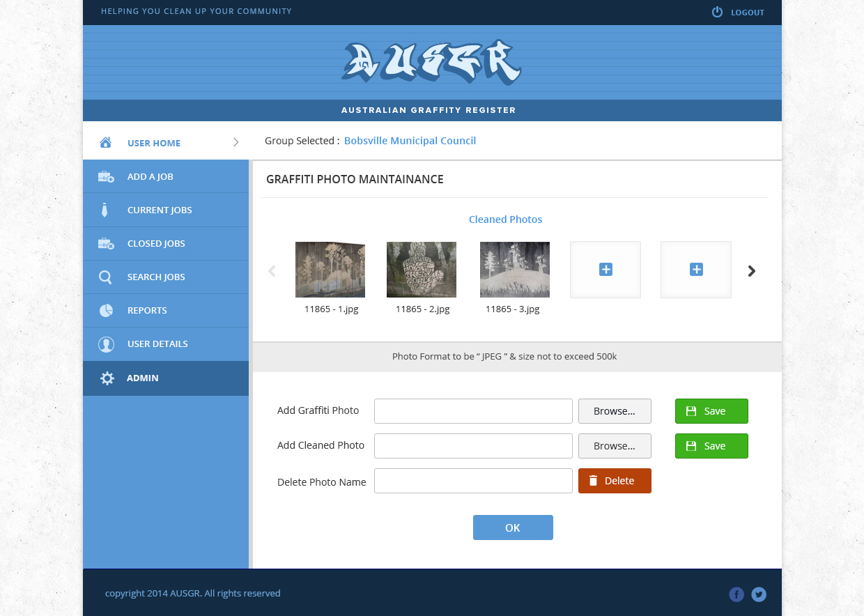Click the Delete Photo Name text field
Image resolution: width=864 pixels, height=616 pixels.
point(473,481)
